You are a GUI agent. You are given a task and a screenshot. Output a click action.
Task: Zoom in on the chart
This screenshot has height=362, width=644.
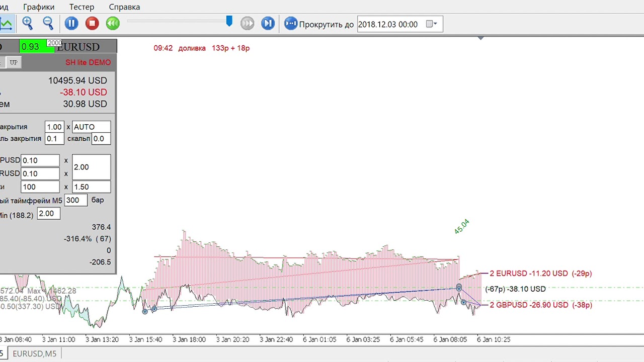click(x=27, y=23)
